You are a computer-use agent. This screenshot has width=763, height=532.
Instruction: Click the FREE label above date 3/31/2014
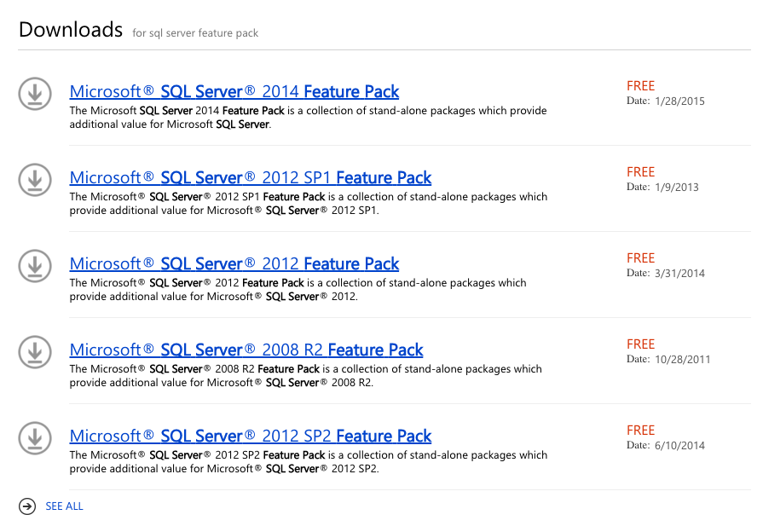[x=640, y=258]
